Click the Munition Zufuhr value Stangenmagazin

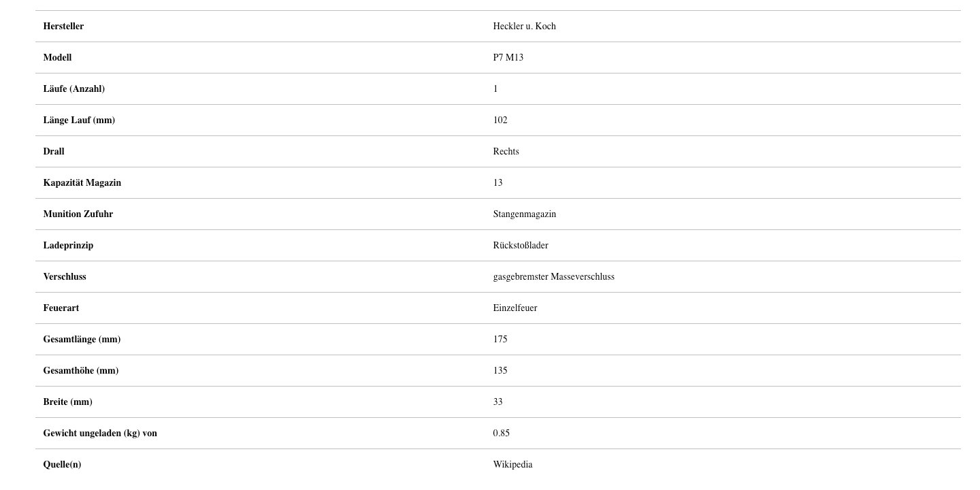pos(524,214)
